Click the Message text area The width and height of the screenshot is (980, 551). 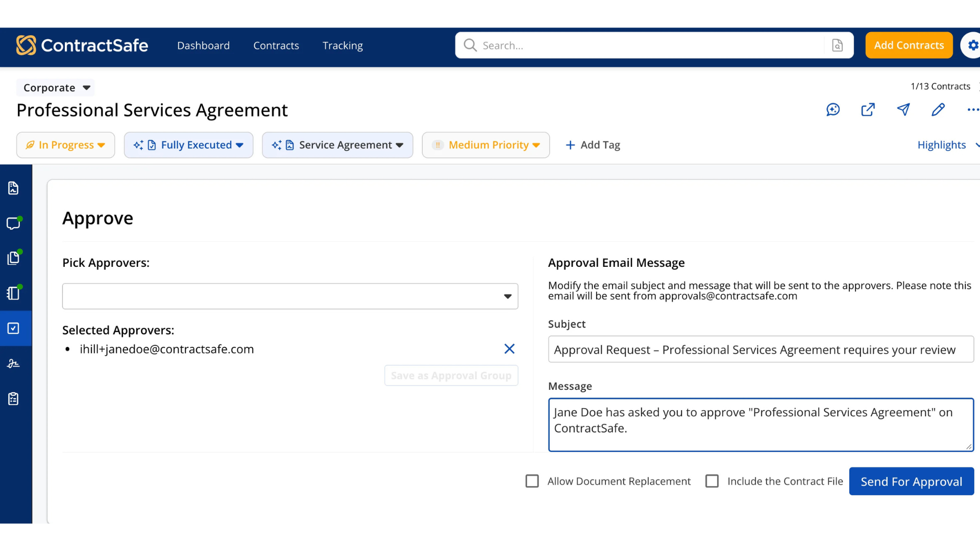(761, 425)
